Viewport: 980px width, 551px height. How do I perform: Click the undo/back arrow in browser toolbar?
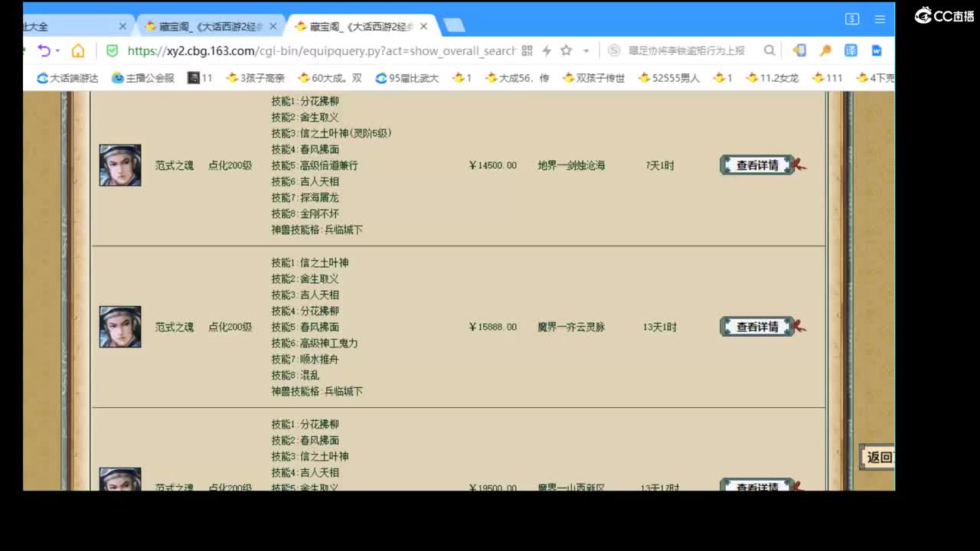[x=44, y=51]
